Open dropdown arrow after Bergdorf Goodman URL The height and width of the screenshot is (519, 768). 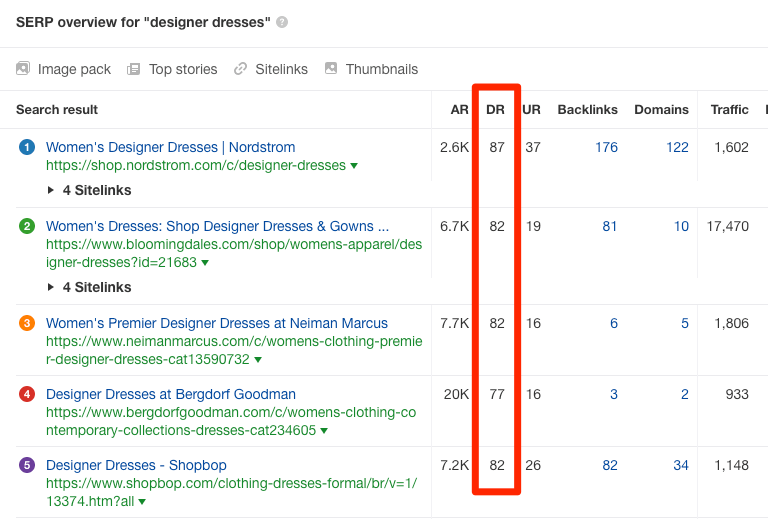[x=324, y=431]
